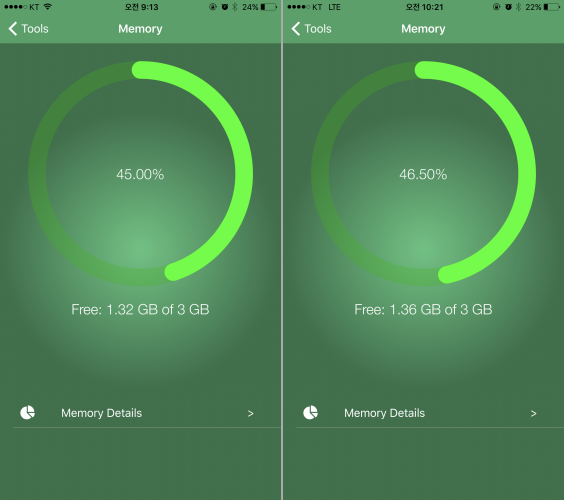Expand Memory Details arrow on right screen
Image resolution: width=564 pixels, height=500 pixels.
(534, 414)
